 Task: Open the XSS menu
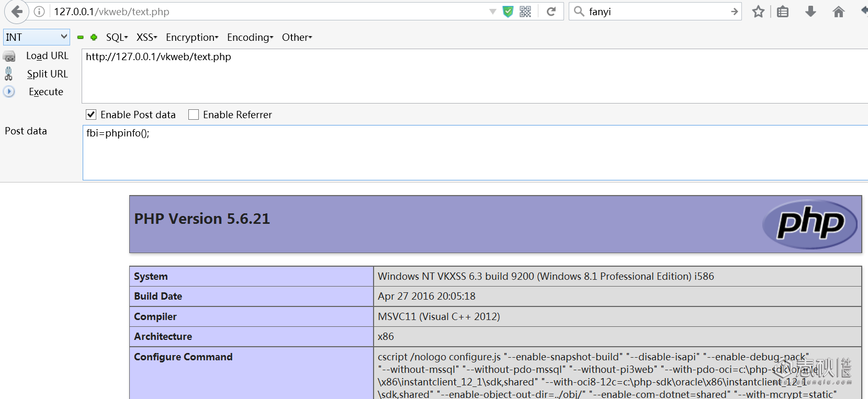(146, 37)
